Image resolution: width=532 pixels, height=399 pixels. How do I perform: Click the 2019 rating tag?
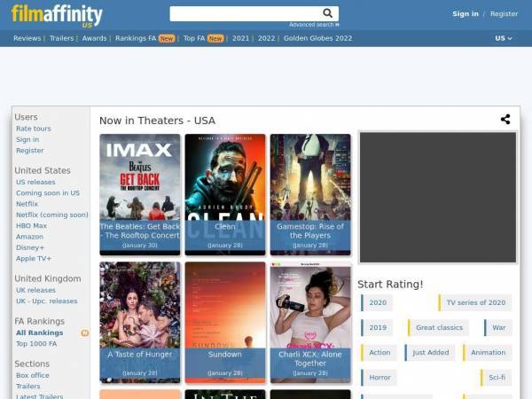pyautogui.click(x=377, y=328)
